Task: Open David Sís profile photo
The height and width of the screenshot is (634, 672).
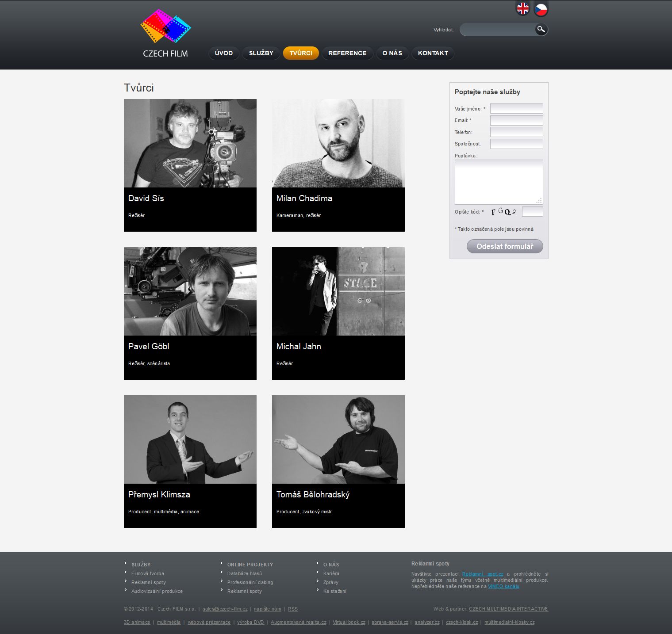Action: [190, 143]
